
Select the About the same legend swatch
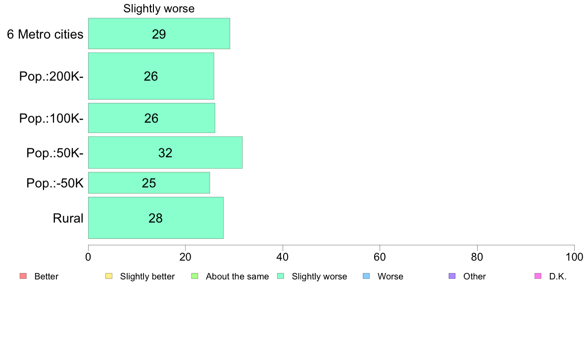pyautogui.click(x=195, y=276)
